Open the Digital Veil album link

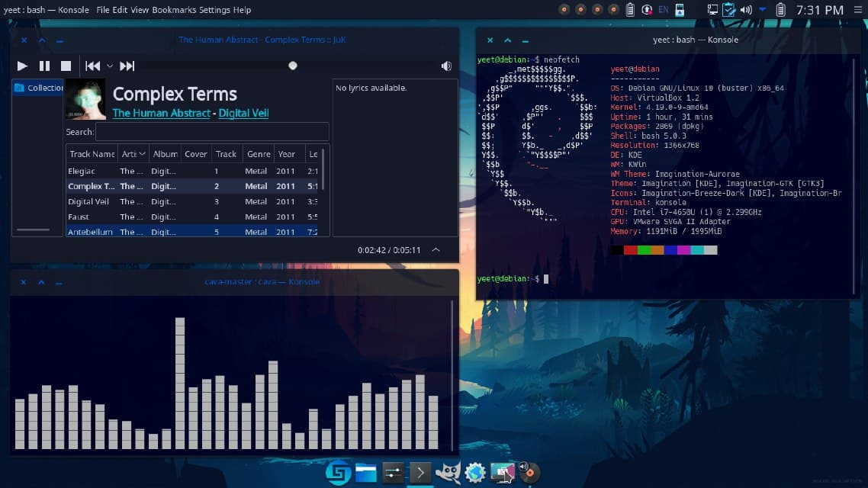(243, 113)
